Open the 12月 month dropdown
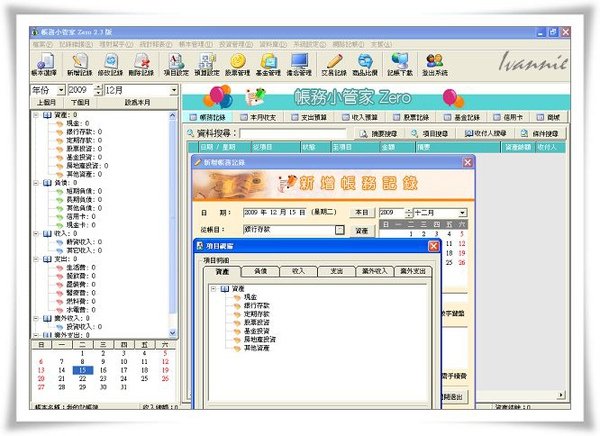 coord(174,90)
